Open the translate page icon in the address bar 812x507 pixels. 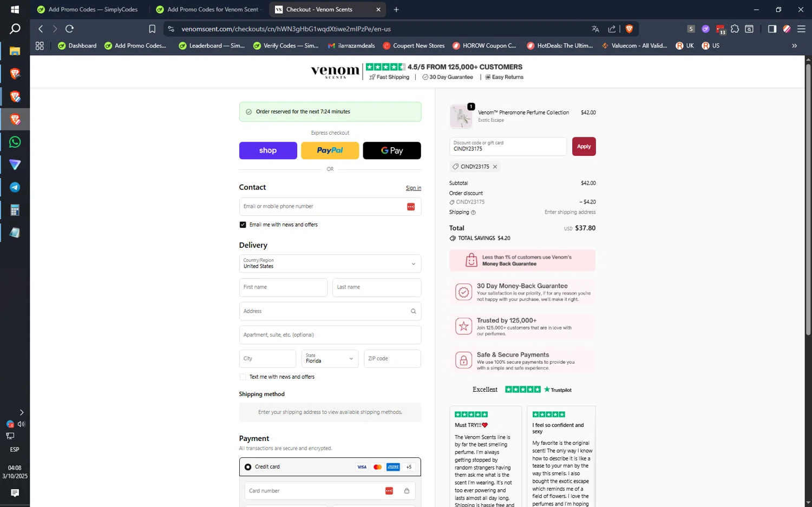coord(595,29)
